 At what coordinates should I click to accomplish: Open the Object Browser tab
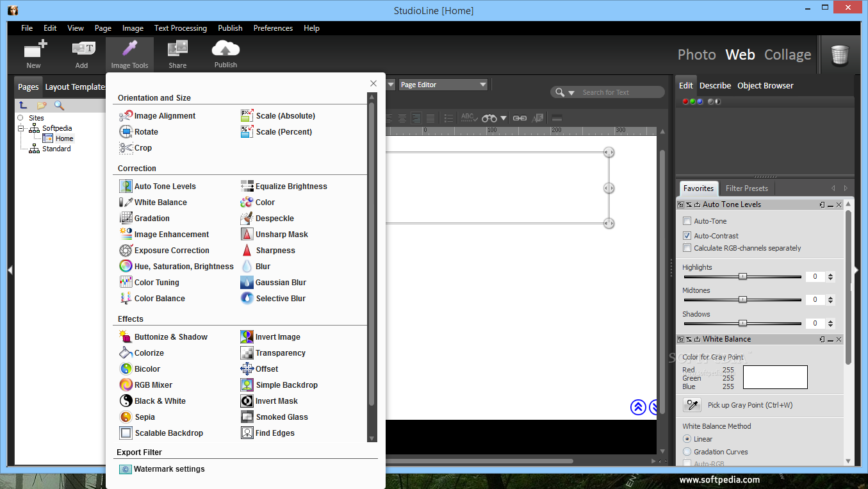point(765,86)
